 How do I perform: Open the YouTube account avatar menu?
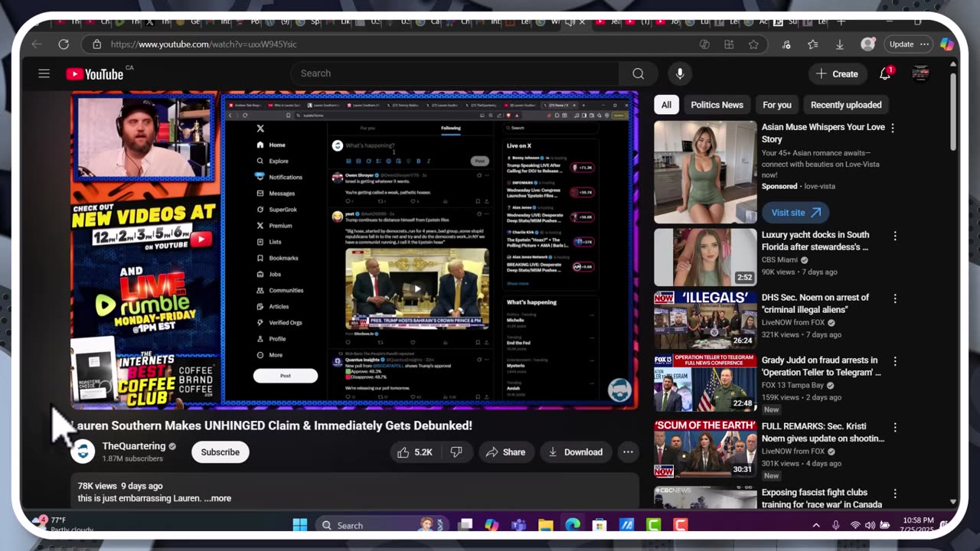coord(920,73)
